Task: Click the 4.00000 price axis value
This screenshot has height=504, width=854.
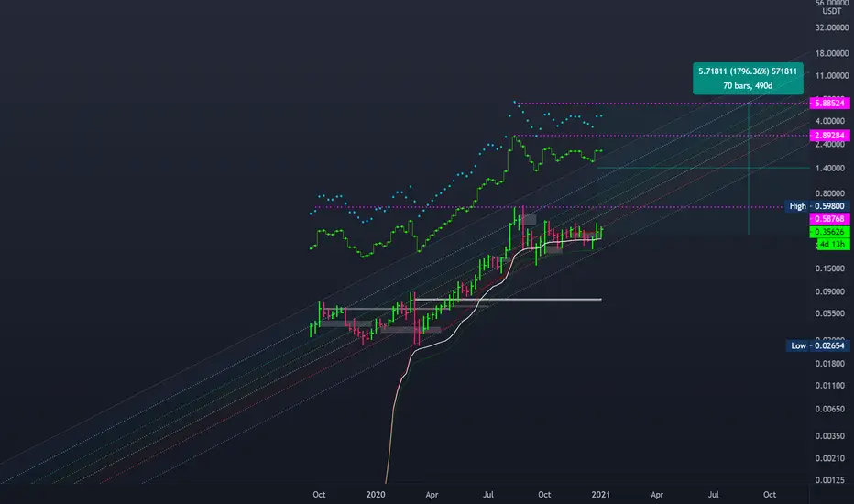Action: [x=832, y=121]
